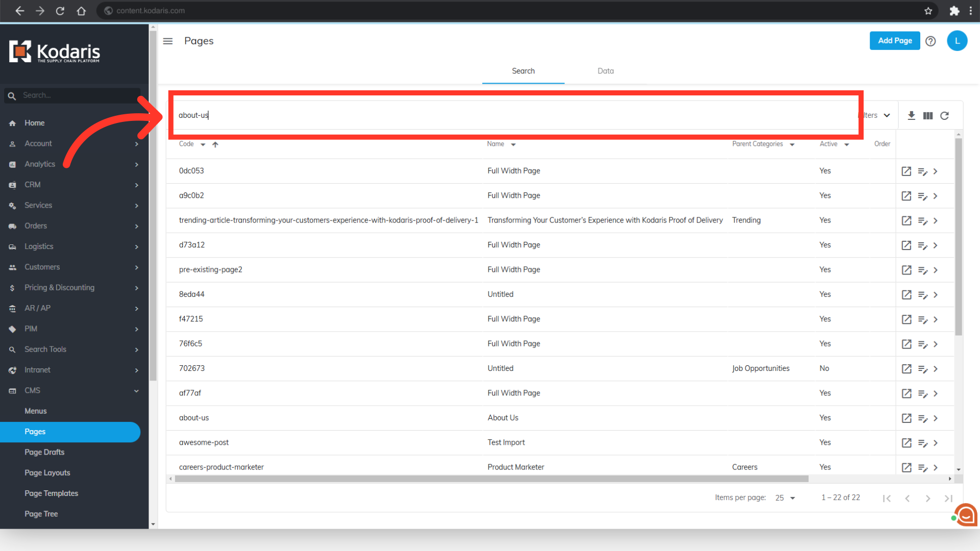Open Active column filter dropdown
980x551 pixels.
point(847,144)
